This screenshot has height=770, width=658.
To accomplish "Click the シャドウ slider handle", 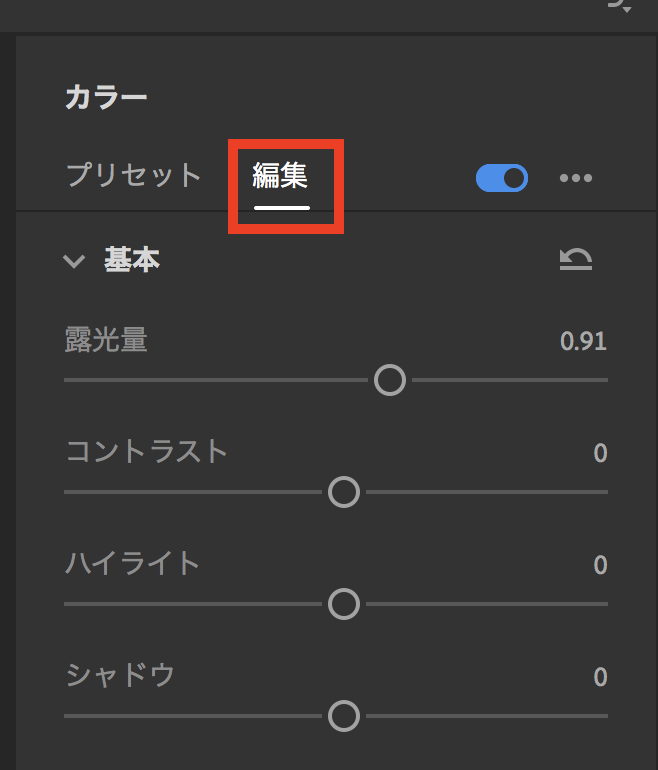I will pos(344,716).
